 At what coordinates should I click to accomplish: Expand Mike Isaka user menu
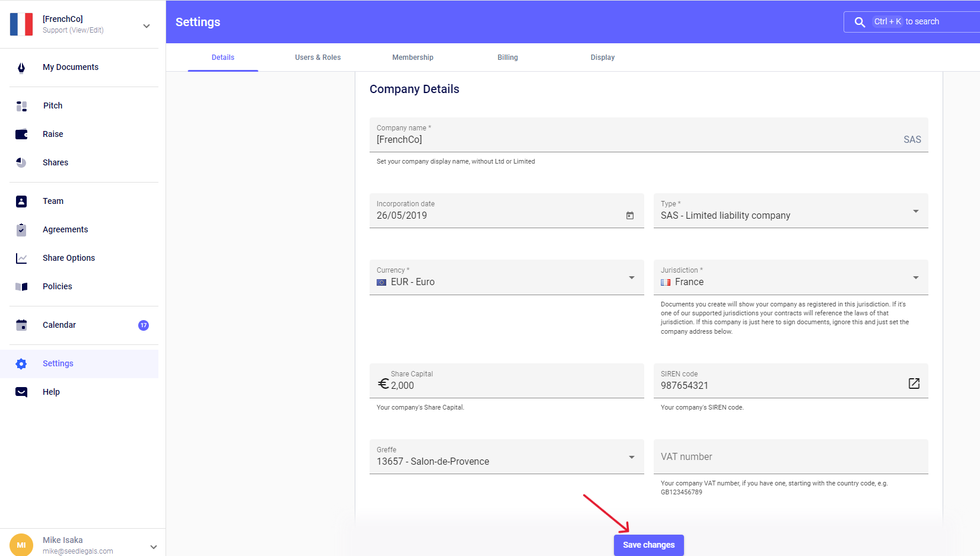[154, 547]
